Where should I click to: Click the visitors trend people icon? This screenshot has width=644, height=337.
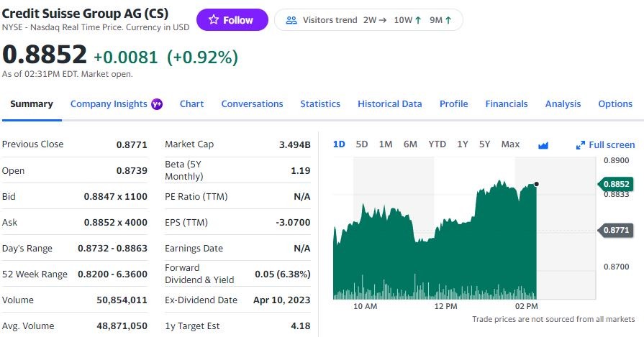pyautogui.click(x=291, y=20)
